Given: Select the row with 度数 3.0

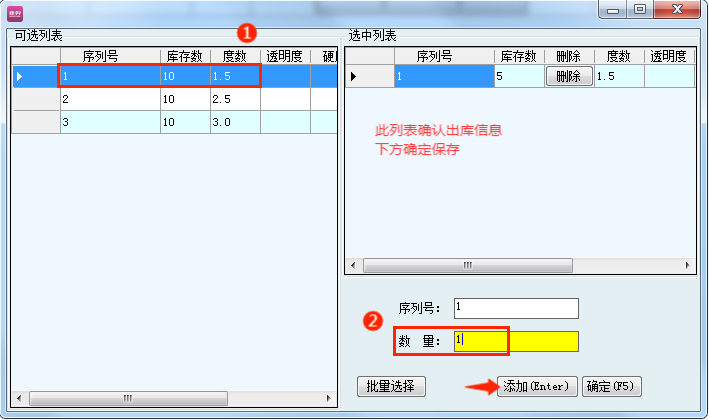Looking at the screenshot, I should pyautogui.click(x=234, y=122).
